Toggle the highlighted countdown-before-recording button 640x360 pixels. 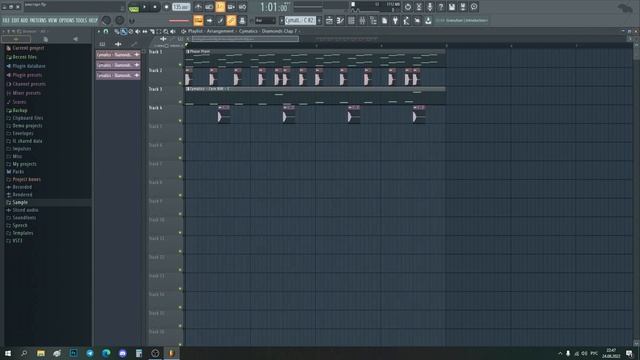(220, 7)
